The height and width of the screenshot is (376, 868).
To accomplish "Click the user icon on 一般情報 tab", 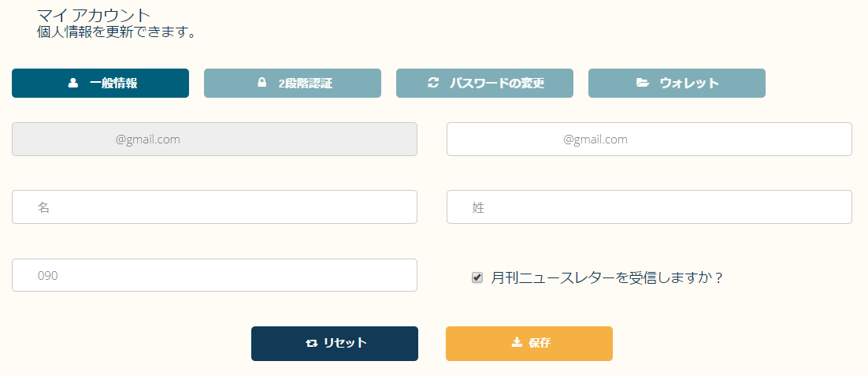I will coord(73,83).
